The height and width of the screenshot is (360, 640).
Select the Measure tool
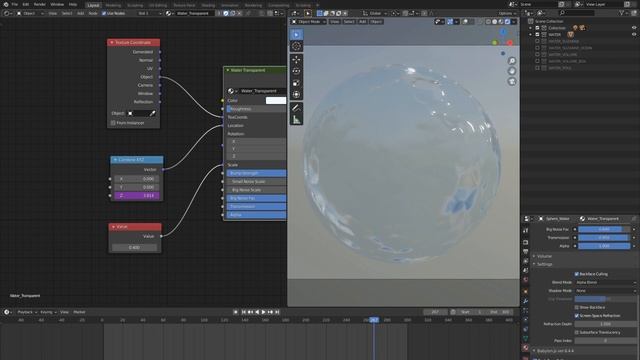pyautogui.click(x=296, y=120)
